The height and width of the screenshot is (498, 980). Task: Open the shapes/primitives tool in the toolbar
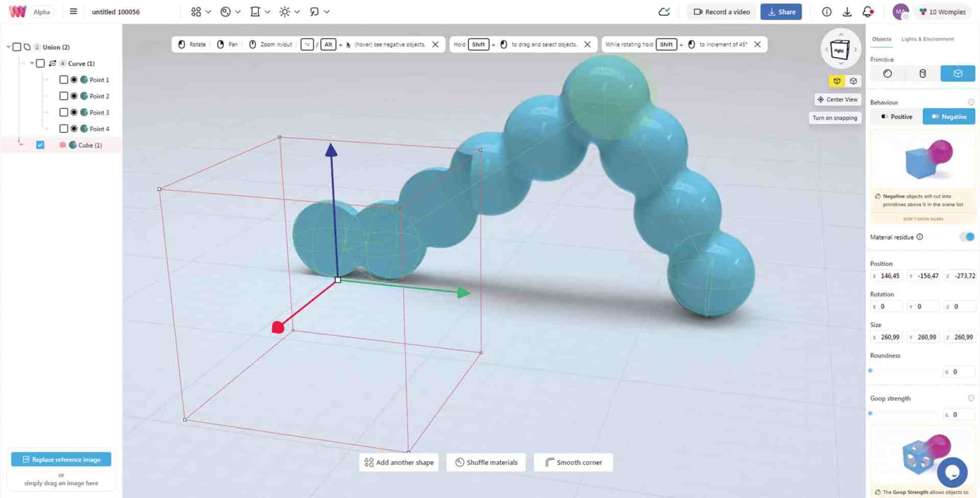point(196,11)
